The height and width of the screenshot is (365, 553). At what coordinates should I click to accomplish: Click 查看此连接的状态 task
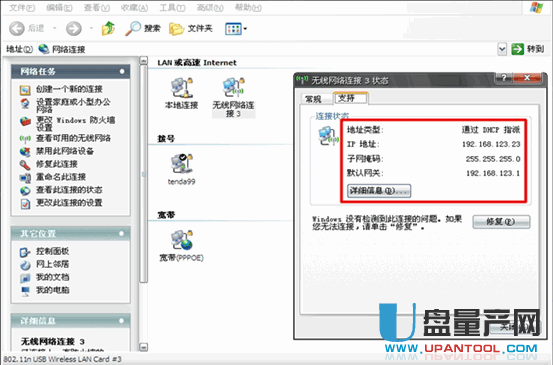tap(69, 190)
